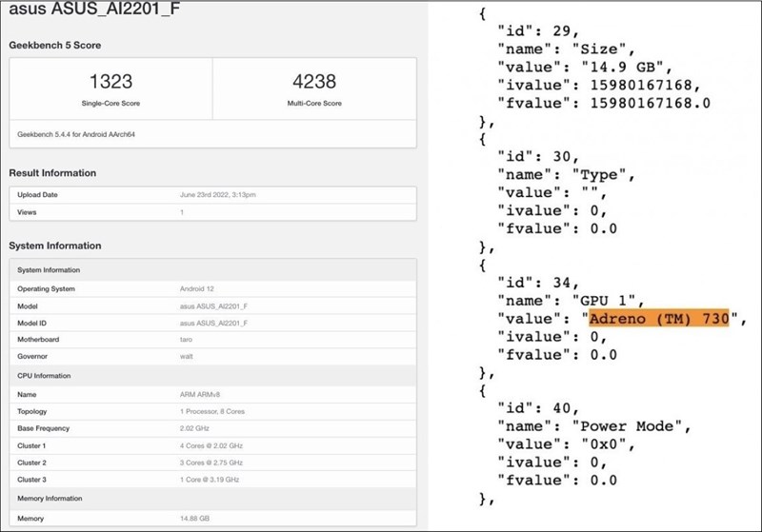
Task: Click the Upload Date row
Action: tap(211, 194)
